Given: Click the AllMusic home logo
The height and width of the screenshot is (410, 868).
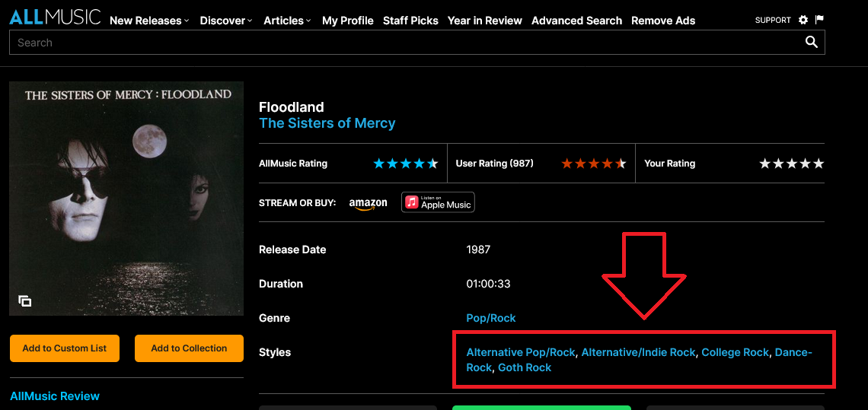Looking at the screenshot, I should point(54,17).
